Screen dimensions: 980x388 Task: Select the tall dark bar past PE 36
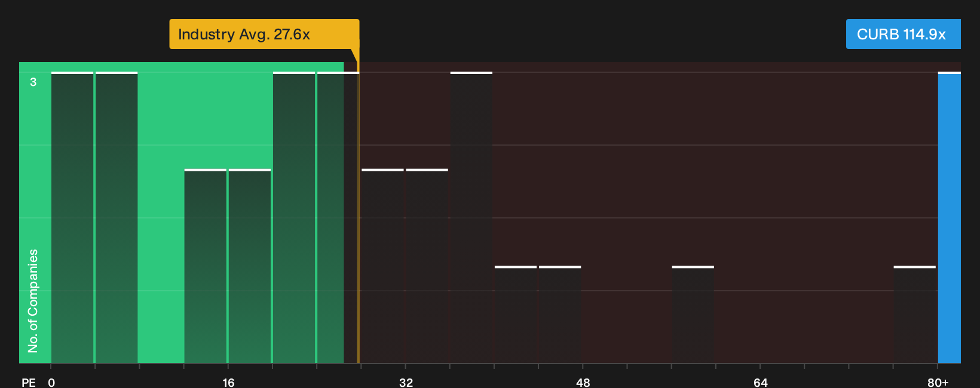click(471, 217)
